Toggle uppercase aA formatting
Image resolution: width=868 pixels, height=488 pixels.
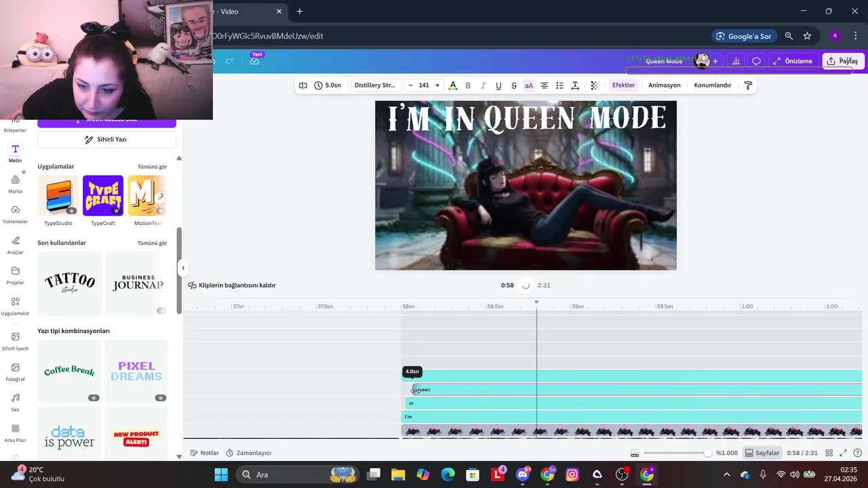529,85
